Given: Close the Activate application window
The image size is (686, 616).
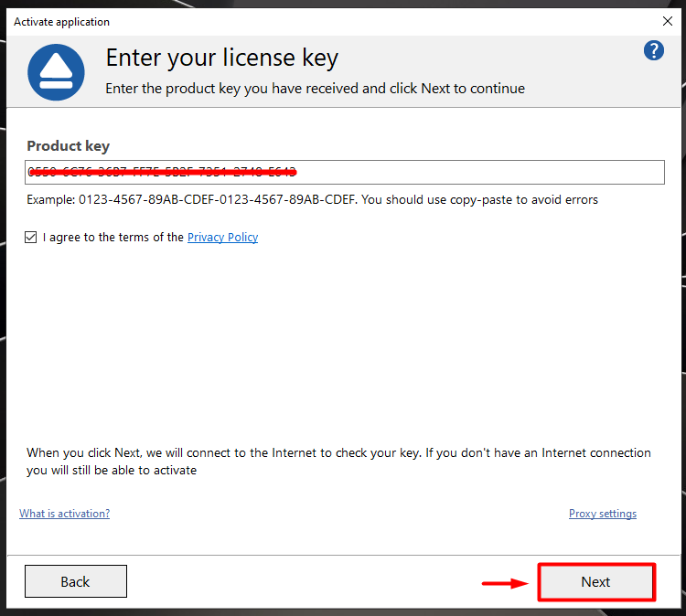Looking at the screenshot, I should click(667, 21).
